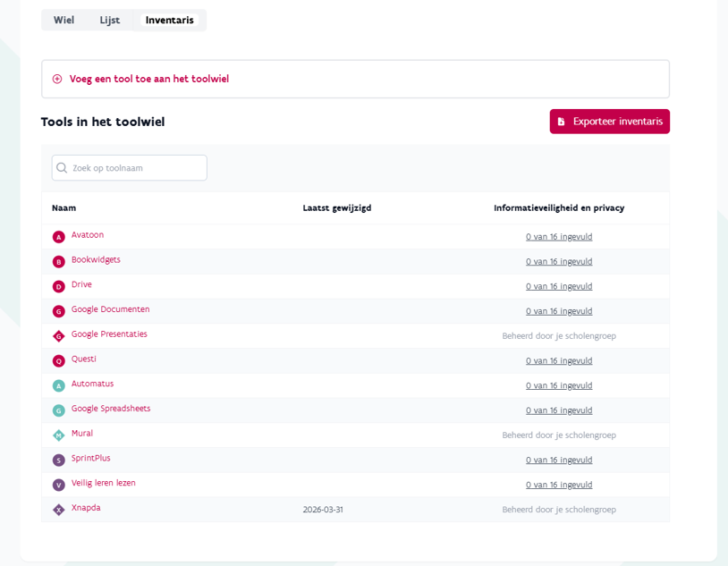Switch to the Lijst tab

(x=110, y=20)
